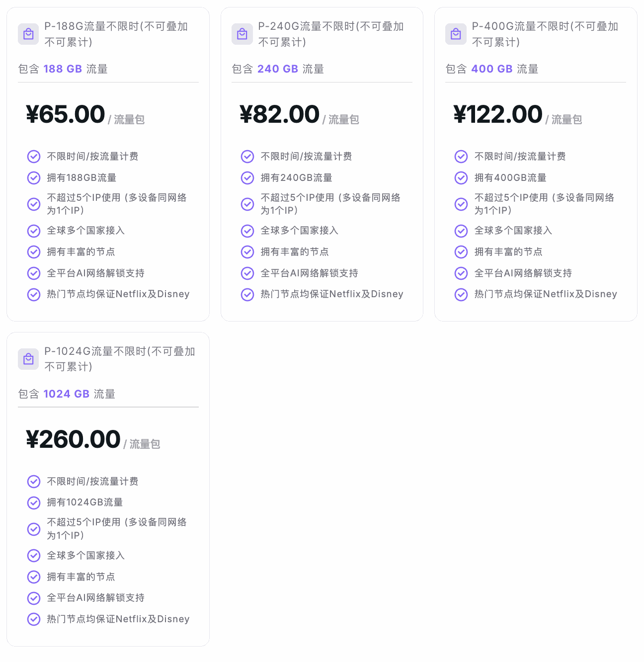Click the 包含 1024 GB 流量 label
644x662 pixels.
point(67,394)
